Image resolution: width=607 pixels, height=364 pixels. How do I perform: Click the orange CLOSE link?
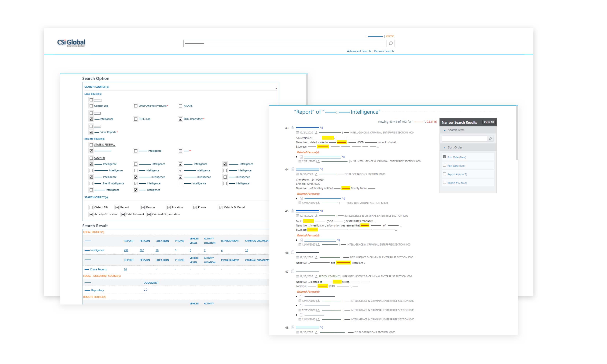(390, 36)
